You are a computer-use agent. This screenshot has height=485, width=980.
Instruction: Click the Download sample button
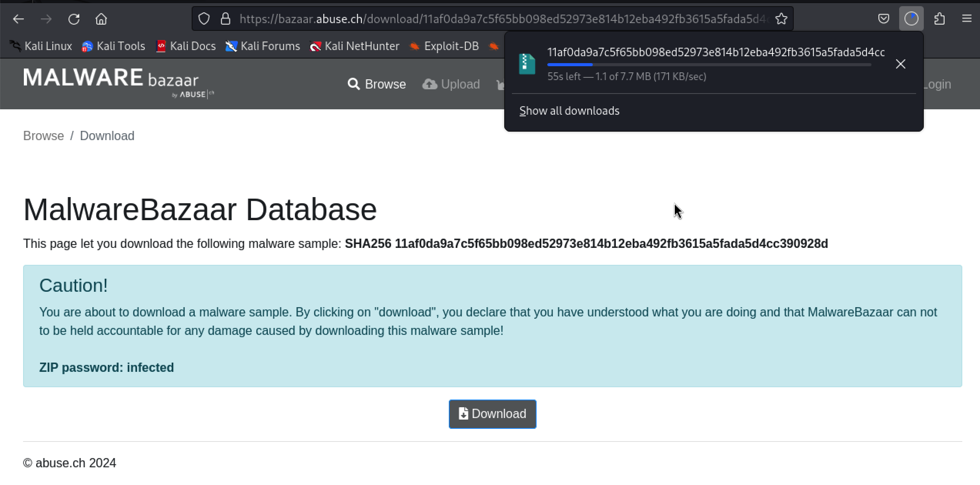pos(492,414)
